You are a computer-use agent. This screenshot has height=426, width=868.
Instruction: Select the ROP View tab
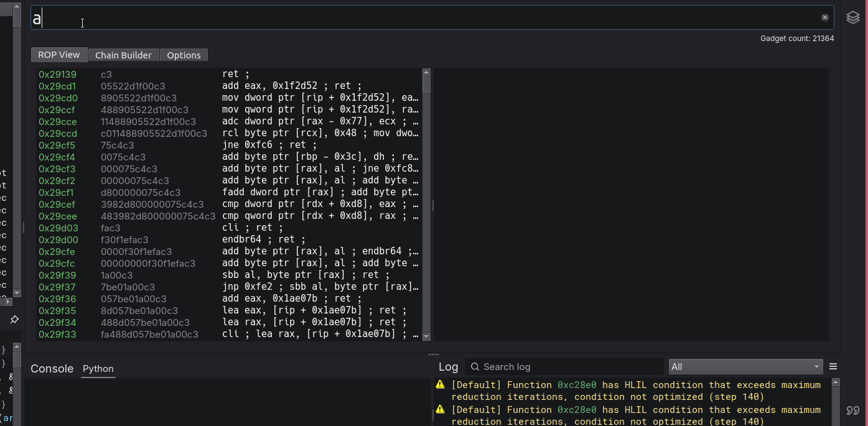58,55
